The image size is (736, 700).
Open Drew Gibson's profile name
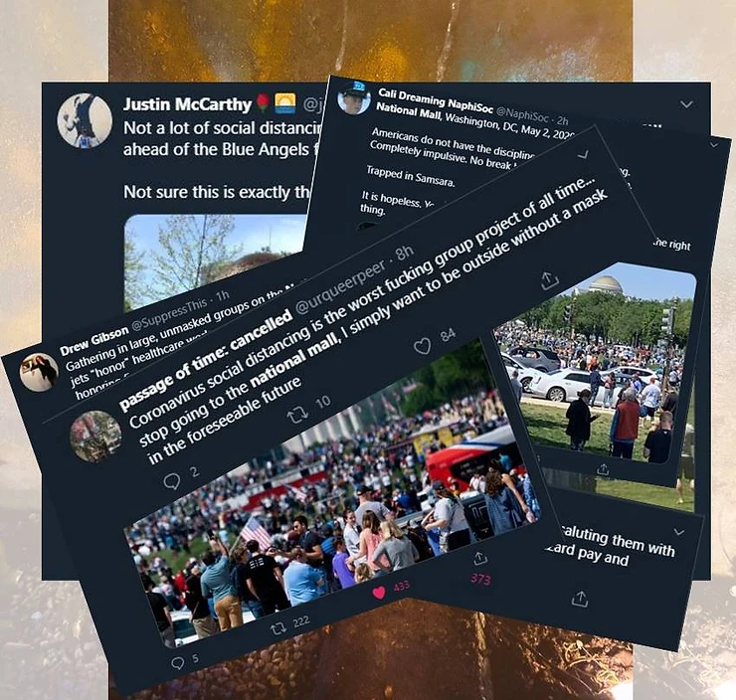(x=93, y=341)
